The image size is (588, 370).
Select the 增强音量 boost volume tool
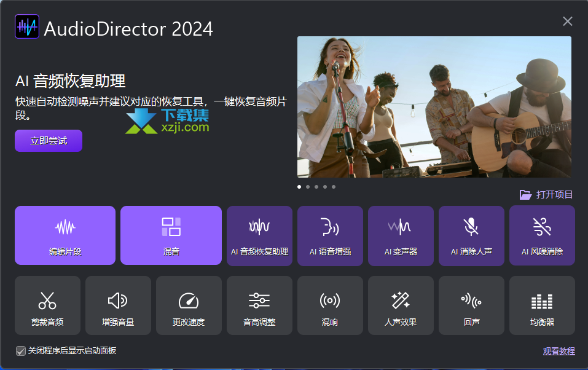[118, 305]
